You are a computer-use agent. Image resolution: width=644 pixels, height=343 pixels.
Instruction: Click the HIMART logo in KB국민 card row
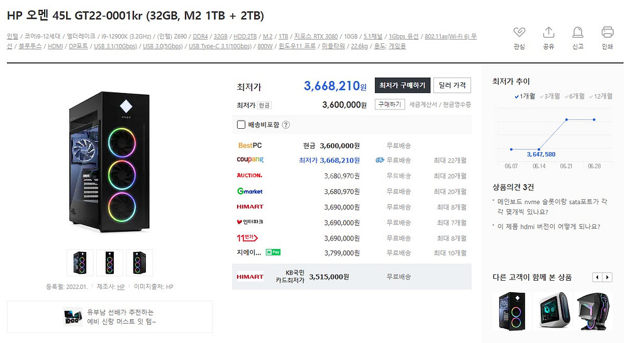[250, 277]
